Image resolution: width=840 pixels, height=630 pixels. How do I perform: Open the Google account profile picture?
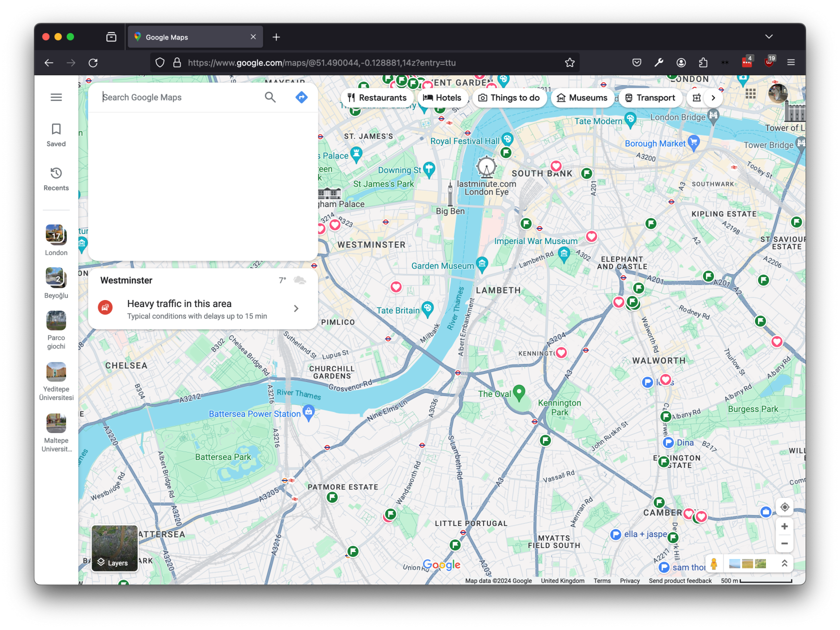click(x=777, y=93)
